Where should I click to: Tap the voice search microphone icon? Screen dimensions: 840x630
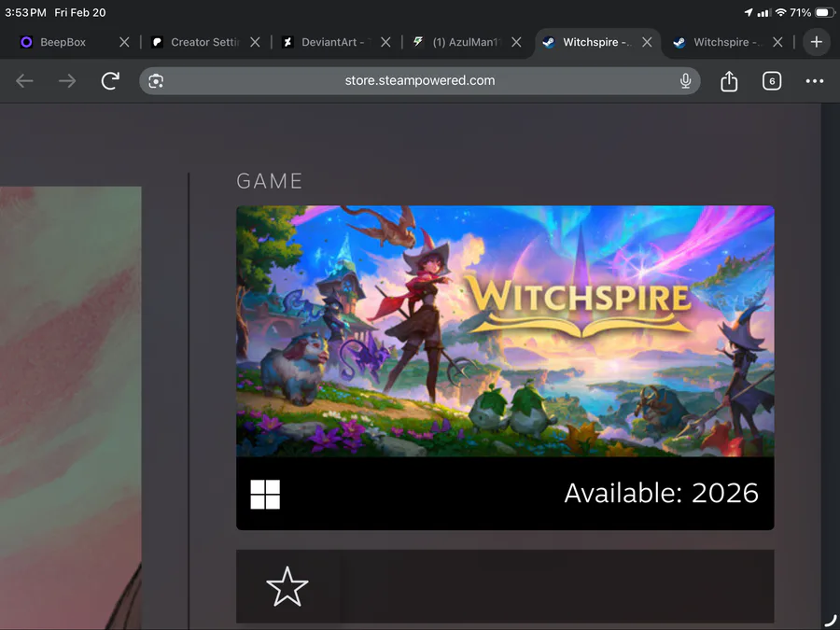(685, 81)
